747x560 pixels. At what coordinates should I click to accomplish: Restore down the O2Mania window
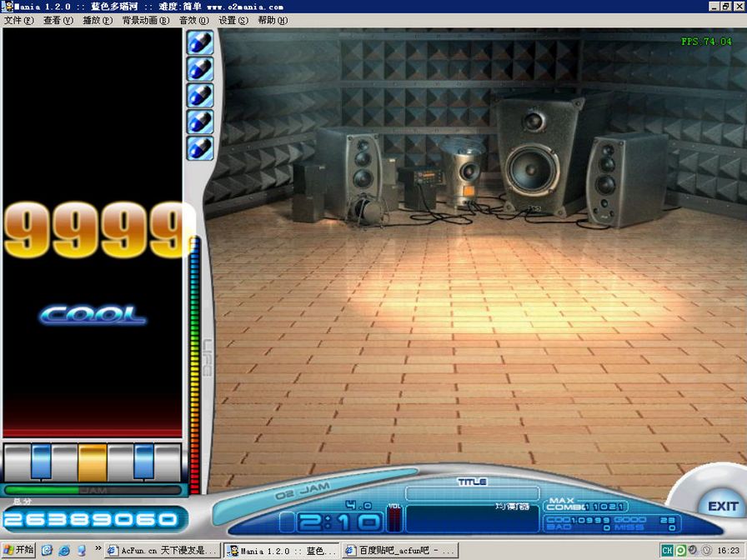coord(725,7)
